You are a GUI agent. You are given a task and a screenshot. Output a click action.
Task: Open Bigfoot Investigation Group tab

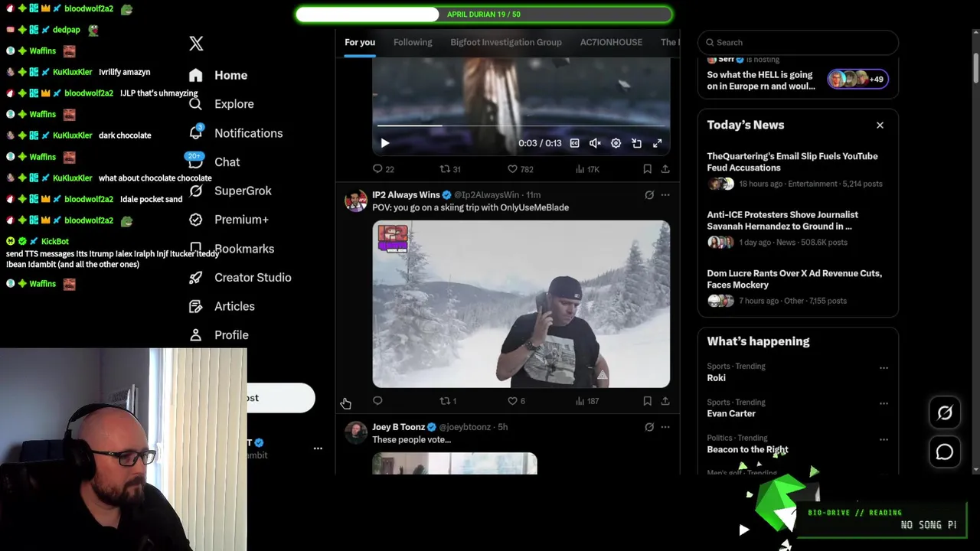coord(506,42)
